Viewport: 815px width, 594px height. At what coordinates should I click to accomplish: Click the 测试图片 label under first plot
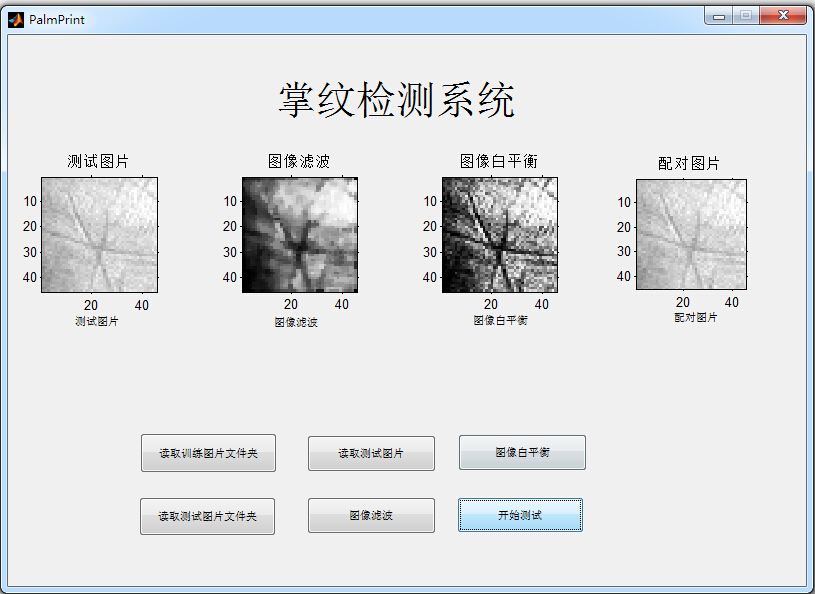point(97,321)
